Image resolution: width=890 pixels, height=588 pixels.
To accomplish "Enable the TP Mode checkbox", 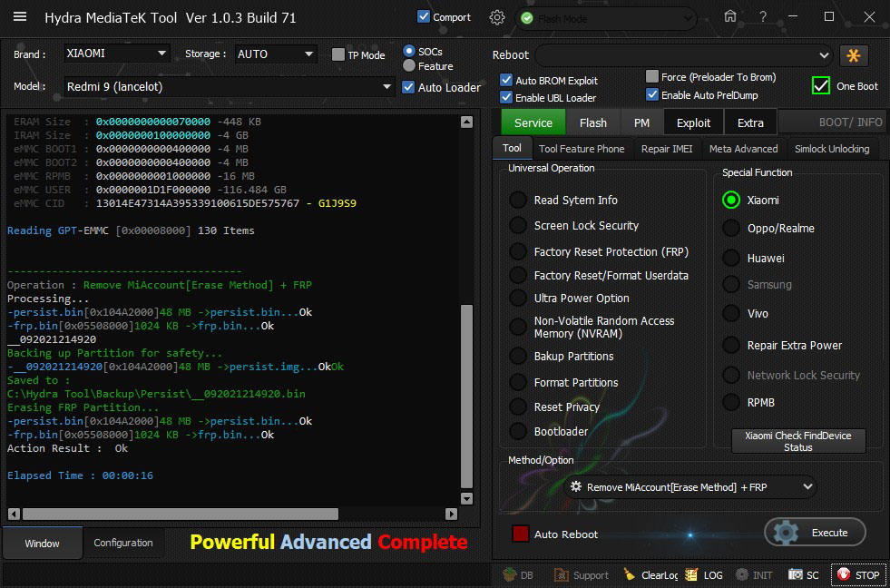I will (x=338, y=54).
